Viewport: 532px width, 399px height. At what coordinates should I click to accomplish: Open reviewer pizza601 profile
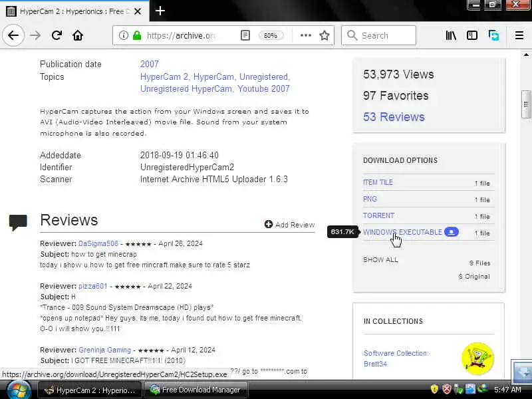(x=93, y=286)
